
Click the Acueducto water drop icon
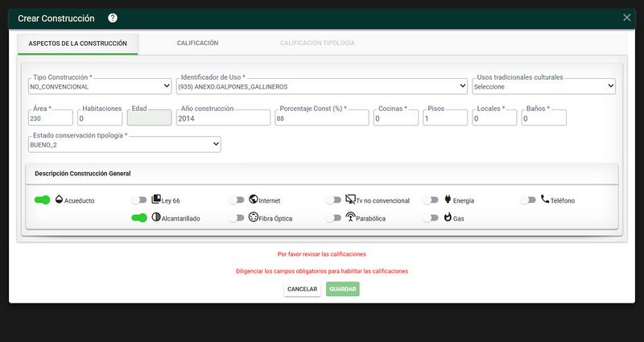[x=59, y=200]
